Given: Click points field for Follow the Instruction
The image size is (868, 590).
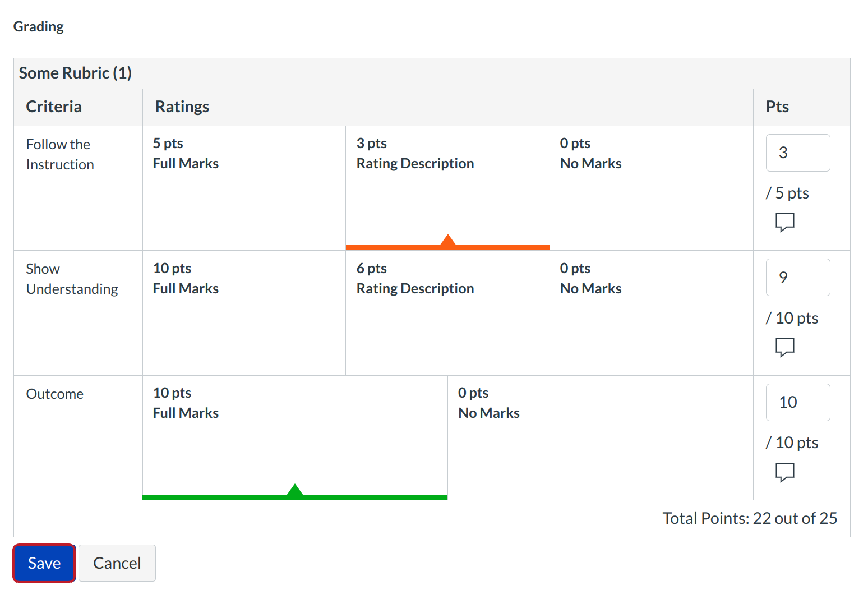Looking at the screenshot, I should click(x=797, y=153).
